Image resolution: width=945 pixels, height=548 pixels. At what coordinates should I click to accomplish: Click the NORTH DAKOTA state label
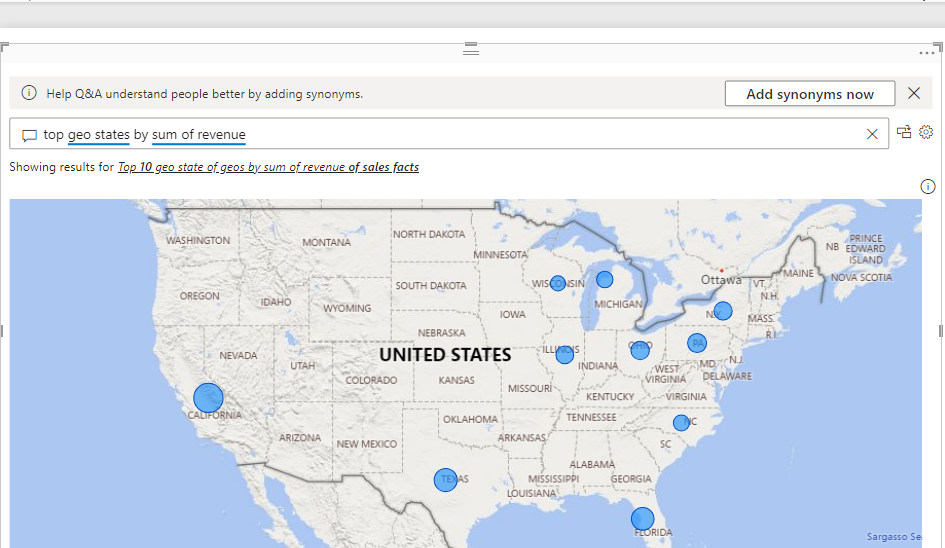click(x=429, y=234)
